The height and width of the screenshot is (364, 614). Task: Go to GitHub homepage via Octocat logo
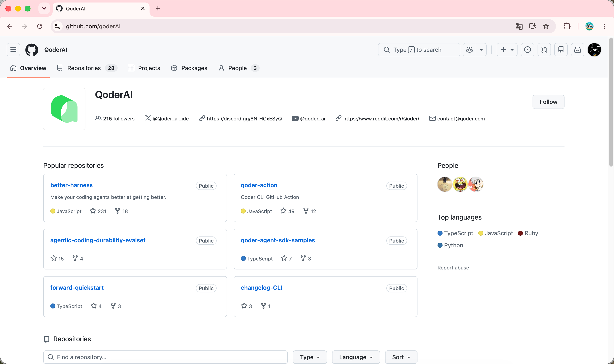(32, 50)
